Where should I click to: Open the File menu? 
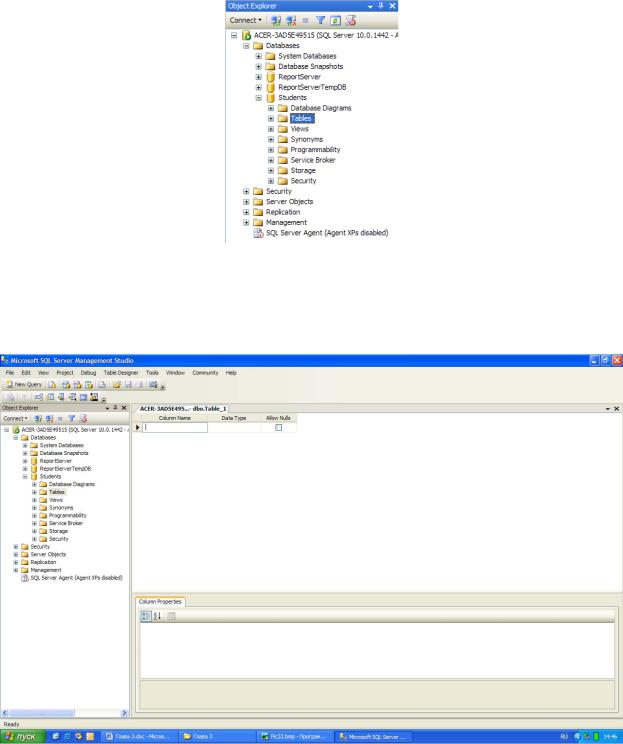click(9, 373)
